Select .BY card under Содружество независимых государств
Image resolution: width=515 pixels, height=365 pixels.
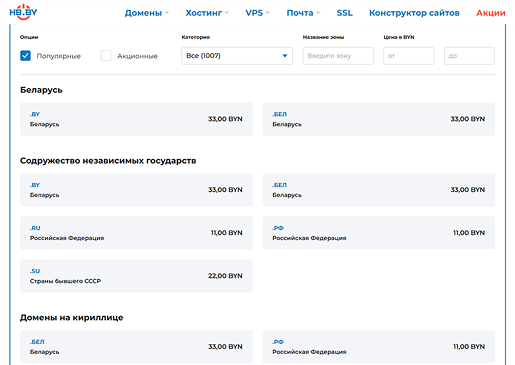pyautogui.click(x=136, y=190)
